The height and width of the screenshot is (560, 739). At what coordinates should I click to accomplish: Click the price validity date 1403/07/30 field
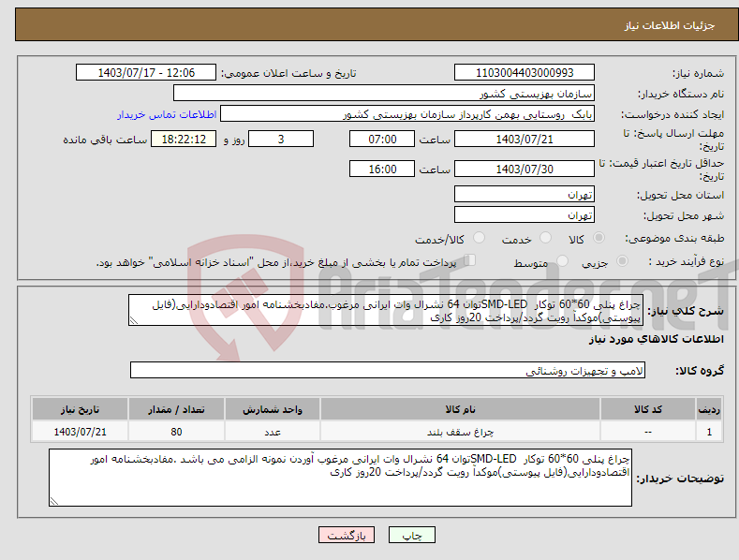point(525,169)
